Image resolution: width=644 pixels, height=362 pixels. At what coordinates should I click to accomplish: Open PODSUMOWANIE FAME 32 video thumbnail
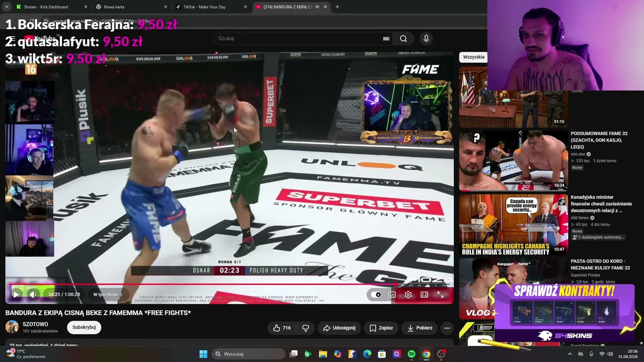(513, 160)
